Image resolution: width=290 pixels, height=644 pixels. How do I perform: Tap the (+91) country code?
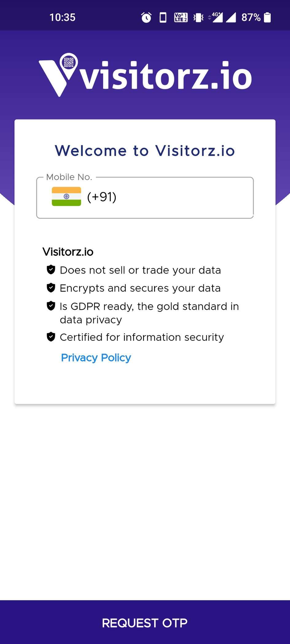102,197
